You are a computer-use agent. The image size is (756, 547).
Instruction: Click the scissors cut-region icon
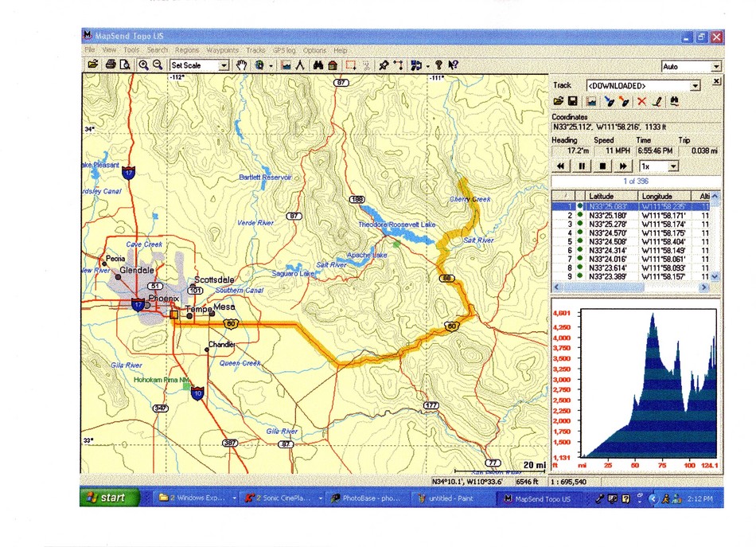pos(366,65)
